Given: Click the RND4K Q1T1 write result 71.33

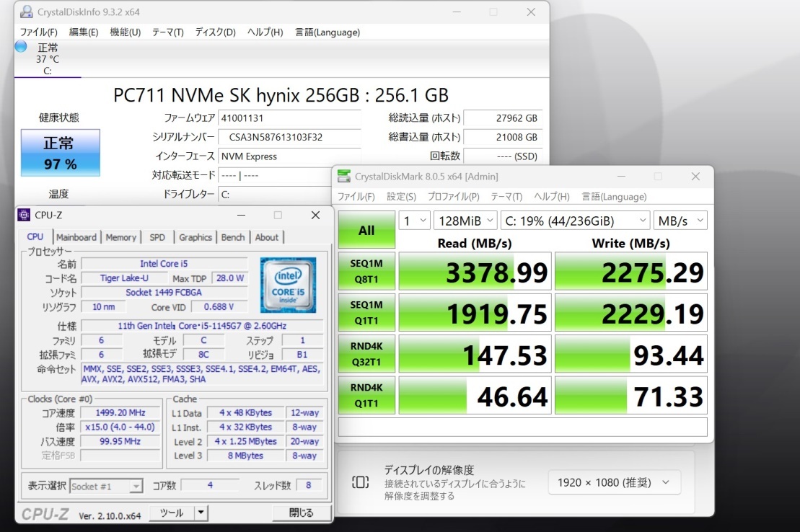Looking at the screenshot, I should [x=630, y=396].
